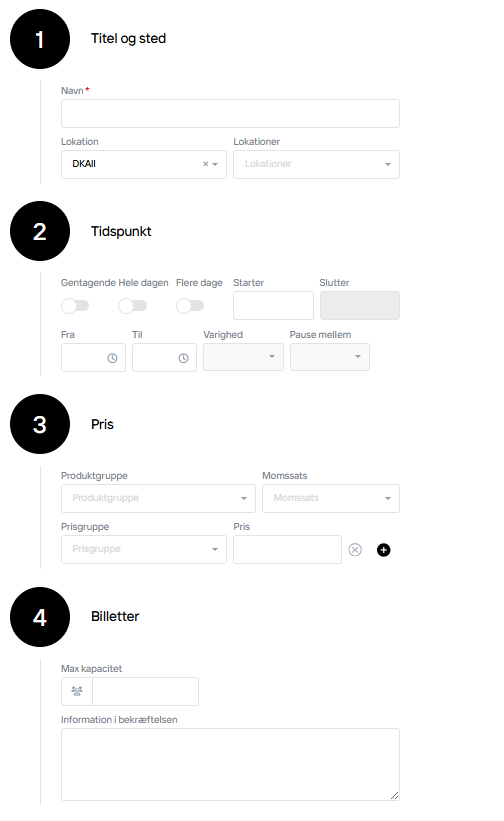Click the step 1 circle icon
504x821 pixels.
[40, 39]
